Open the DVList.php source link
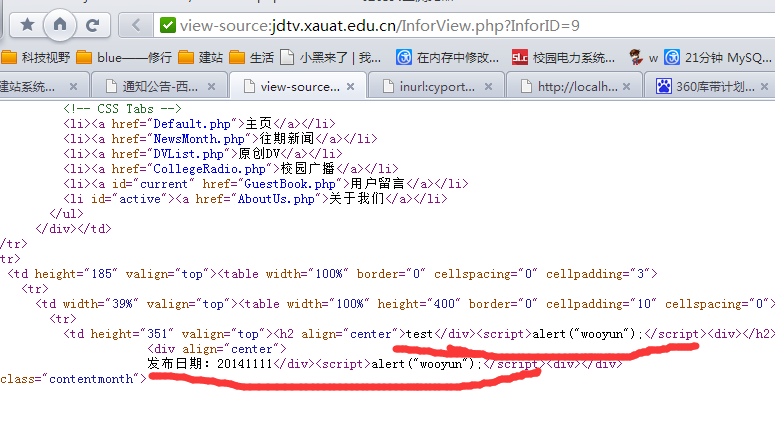The width and height of the screenshot is (775, 422). click(188, 154)
